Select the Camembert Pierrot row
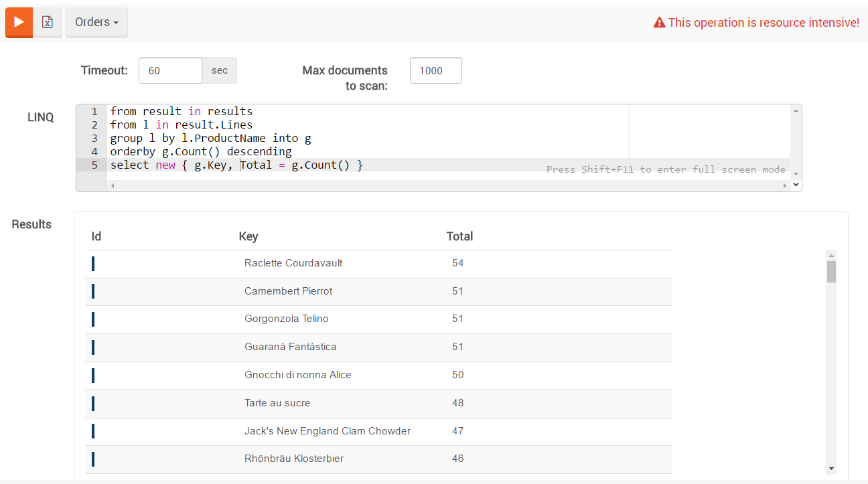Viewport: 868px width, 484px height. point(378,292)
